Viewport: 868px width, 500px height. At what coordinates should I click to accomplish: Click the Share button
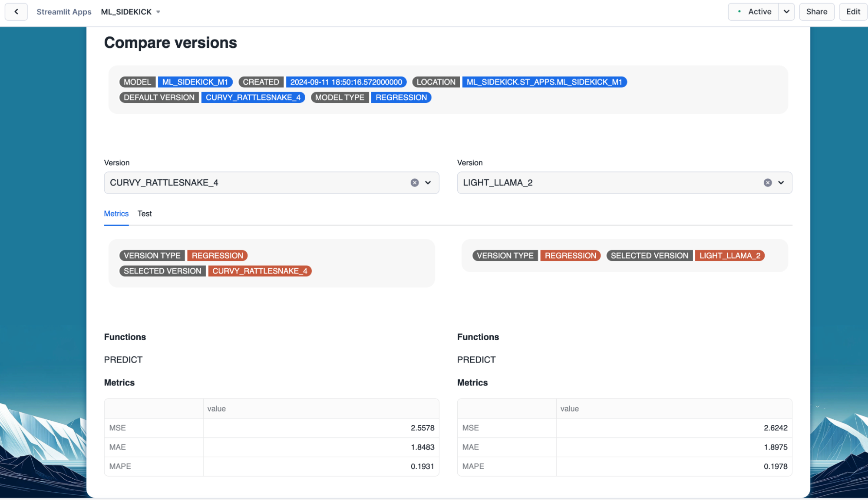[x=816, y=12]
